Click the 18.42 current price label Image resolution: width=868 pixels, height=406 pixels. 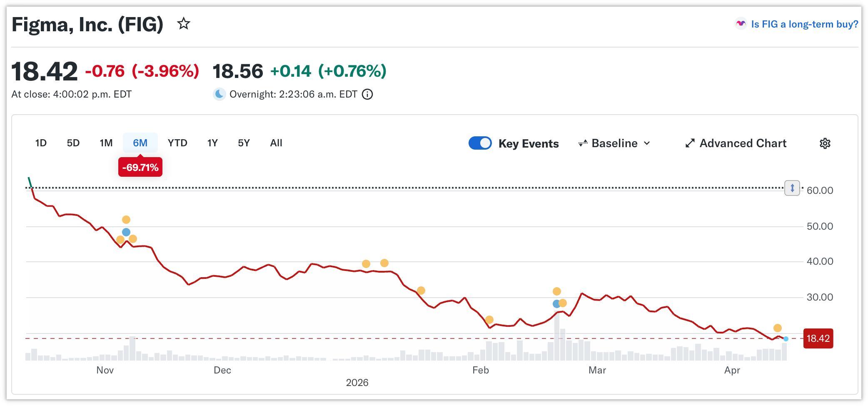[818, 338]
